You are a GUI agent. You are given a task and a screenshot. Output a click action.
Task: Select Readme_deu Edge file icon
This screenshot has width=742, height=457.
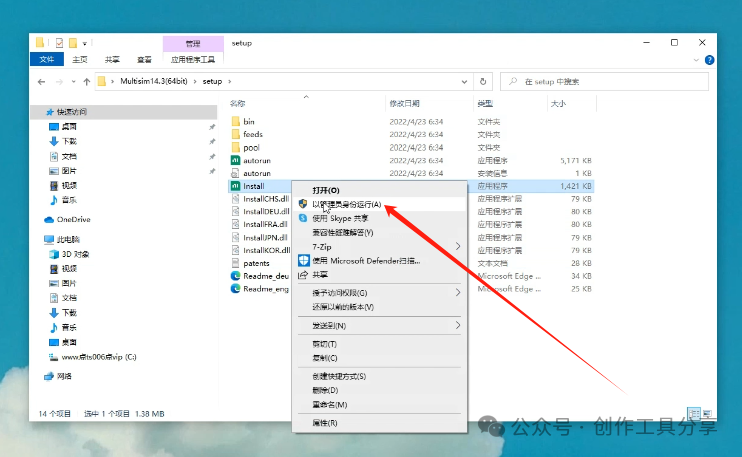tap(235, 276)
